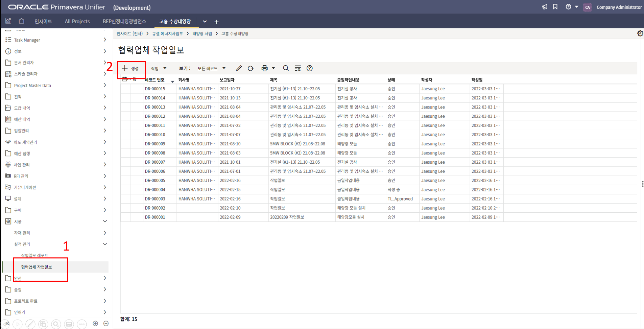Click the 생성 create button
The image size is (644, 329).
click(x=131, y=69)
